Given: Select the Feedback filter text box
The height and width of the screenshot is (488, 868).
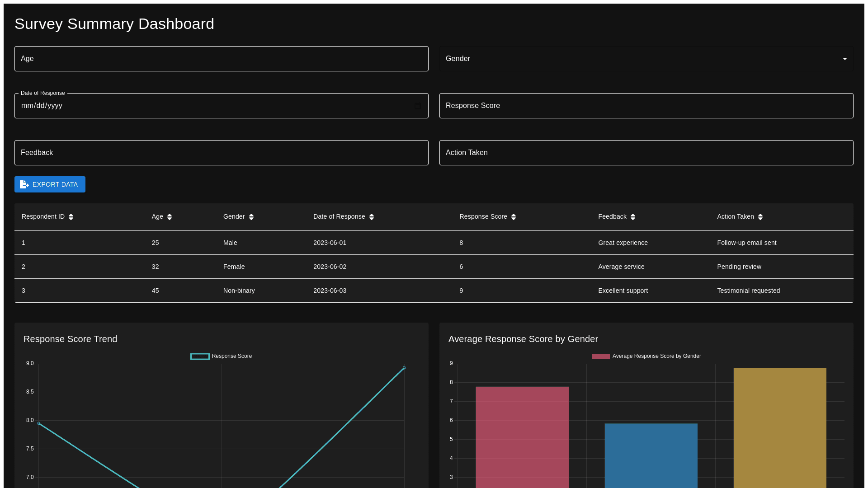Looking at the screenshot, I should pos(221,153).
